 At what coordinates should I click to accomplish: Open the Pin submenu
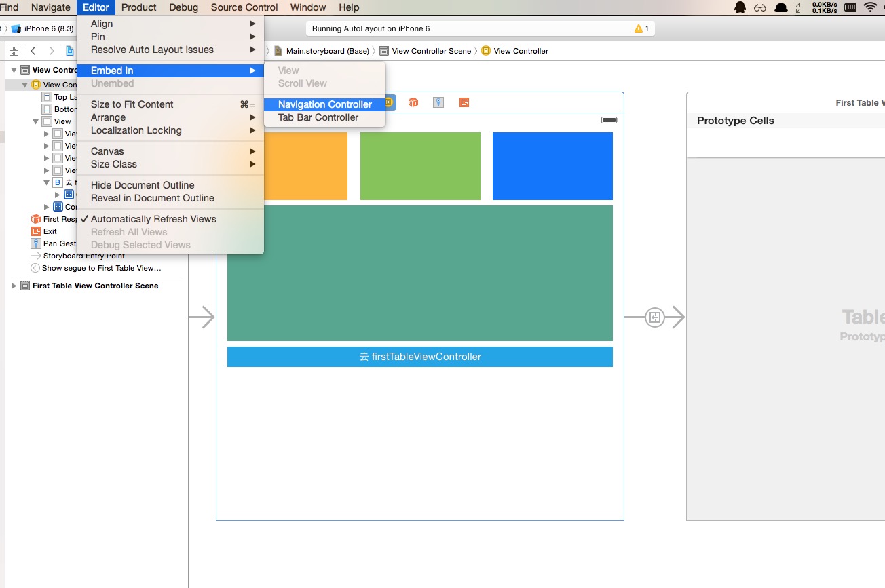point(170,37)
